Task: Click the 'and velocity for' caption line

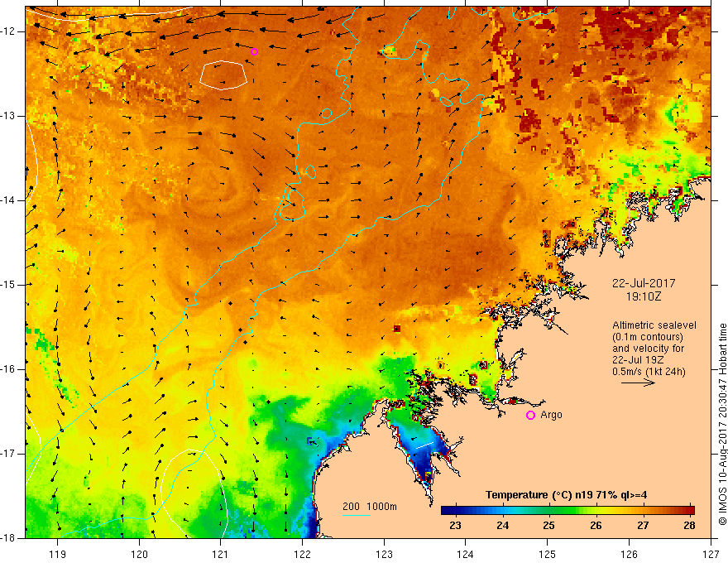Action: 648,349
